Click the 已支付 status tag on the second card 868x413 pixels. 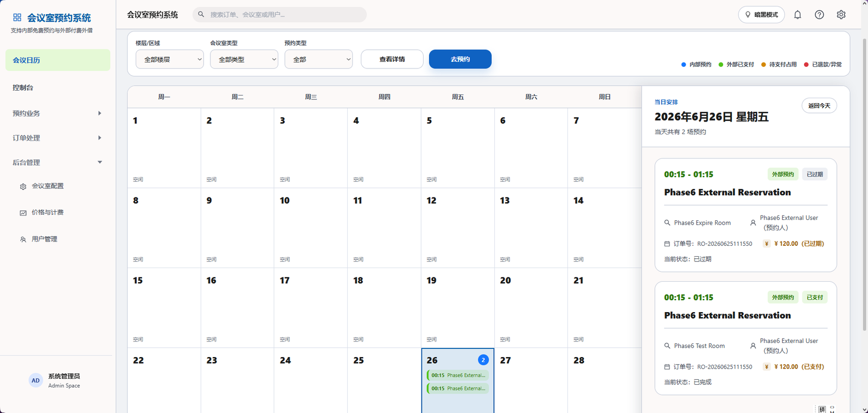[x=815, y=297]
